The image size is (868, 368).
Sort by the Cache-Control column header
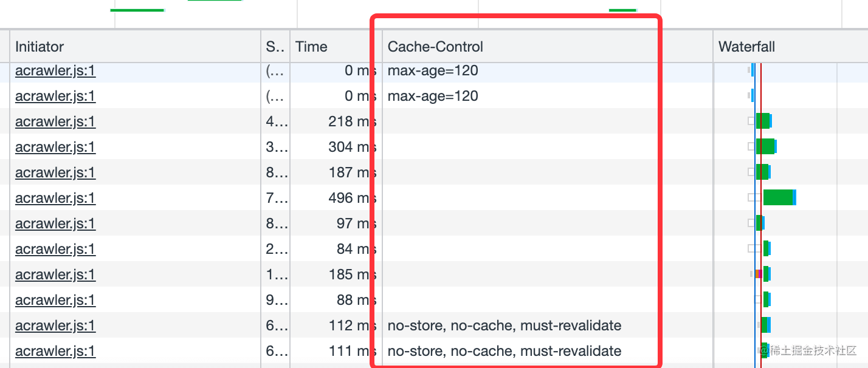pos(435,47)
